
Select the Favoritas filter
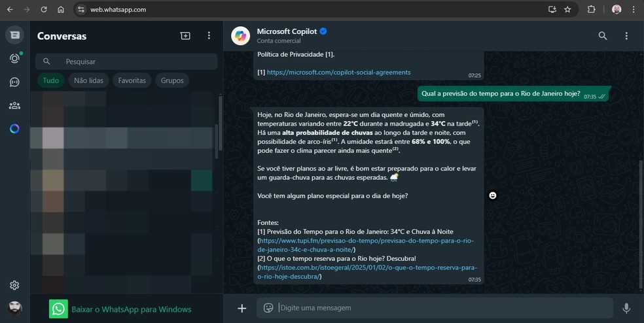click(x=132, y=80)
